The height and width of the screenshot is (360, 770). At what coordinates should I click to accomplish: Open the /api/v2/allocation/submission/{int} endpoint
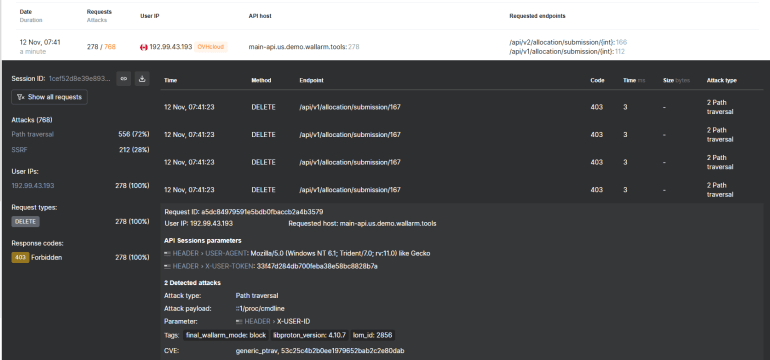coord(562,42)
